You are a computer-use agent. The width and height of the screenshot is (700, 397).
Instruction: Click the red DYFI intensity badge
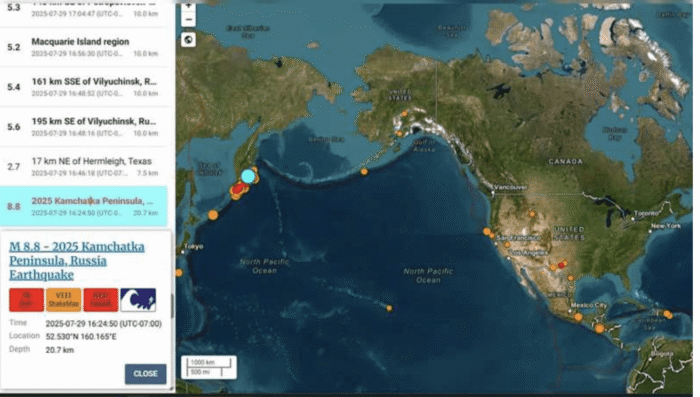pyautogui.click(x=26, y=300)
